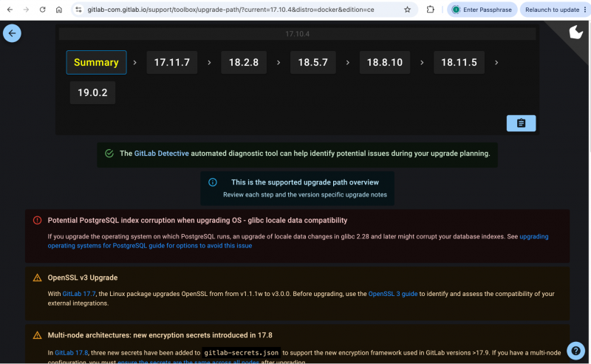This screenshot has height=364, width=591.
Task: Go back in browser history
Action: [x=10, y=10]
